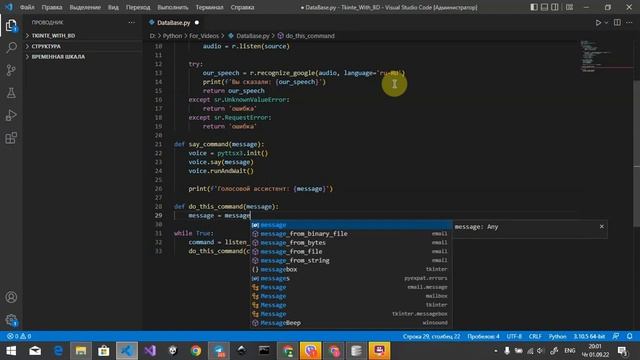Choose Message class from mailbox
The width and height of the screenshot is (640, 360).
(351, 296)
